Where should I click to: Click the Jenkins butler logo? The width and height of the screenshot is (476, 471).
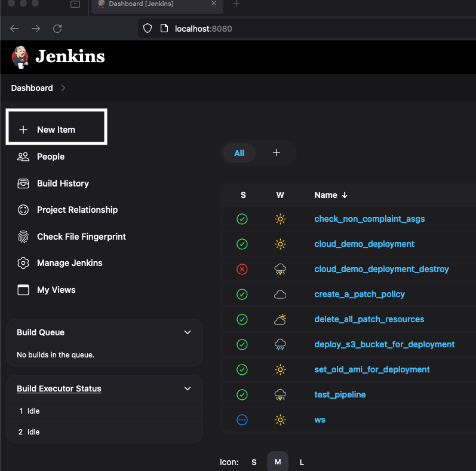[20, 57]
